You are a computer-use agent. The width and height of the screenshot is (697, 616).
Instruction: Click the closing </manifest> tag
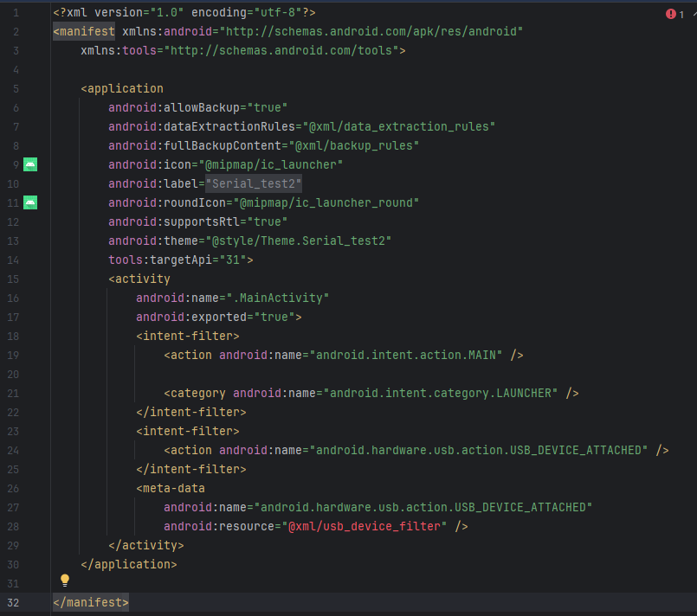91,603
